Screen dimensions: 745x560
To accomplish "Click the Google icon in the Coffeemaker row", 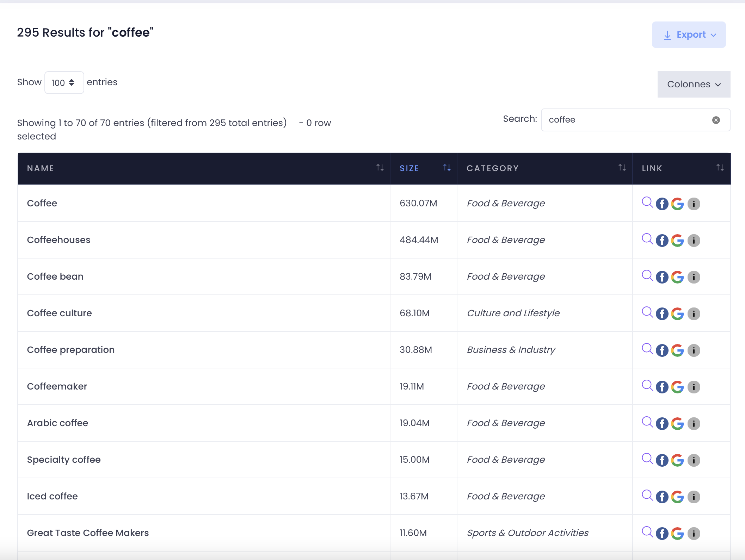I will pos(677,387).
